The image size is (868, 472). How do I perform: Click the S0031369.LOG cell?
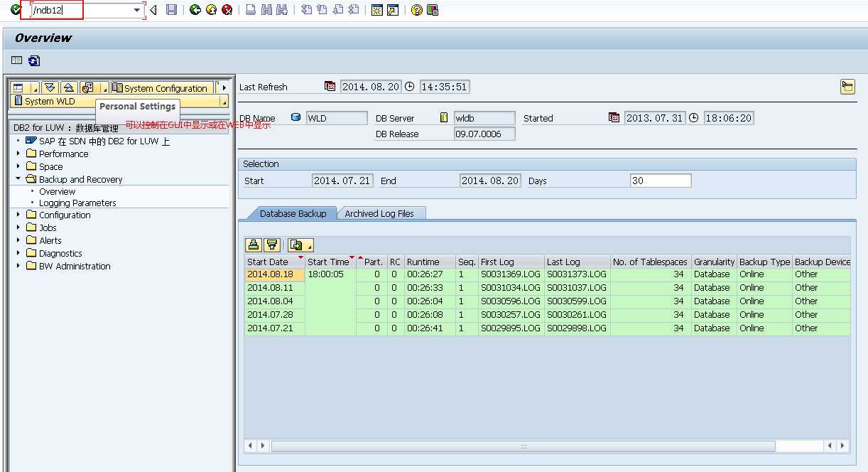point(511,274)
